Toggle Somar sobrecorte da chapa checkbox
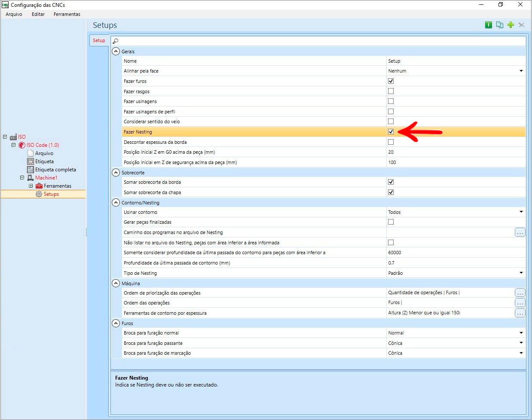Screen dimensions: 532x420 tap(391, 192)
